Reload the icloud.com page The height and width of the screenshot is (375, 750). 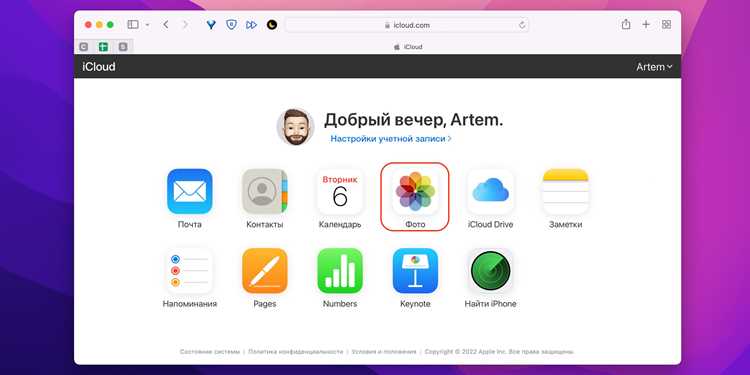pos(522,25)
